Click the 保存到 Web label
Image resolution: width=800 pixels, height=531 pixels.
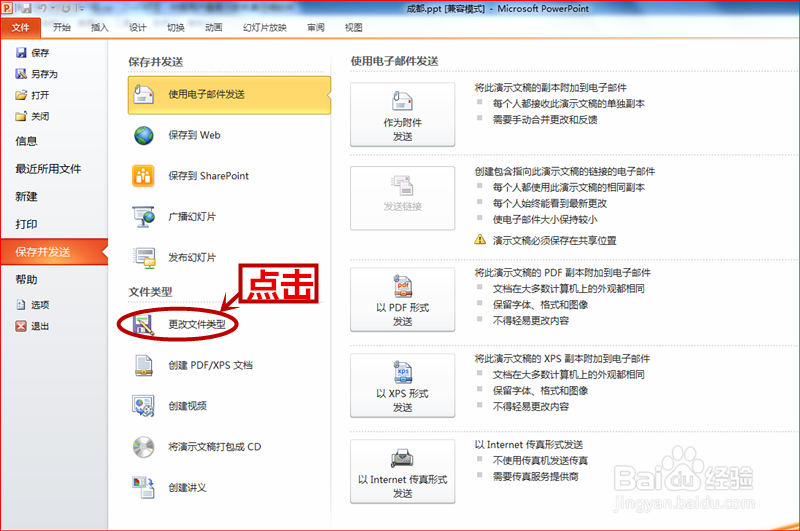point(194,135)
